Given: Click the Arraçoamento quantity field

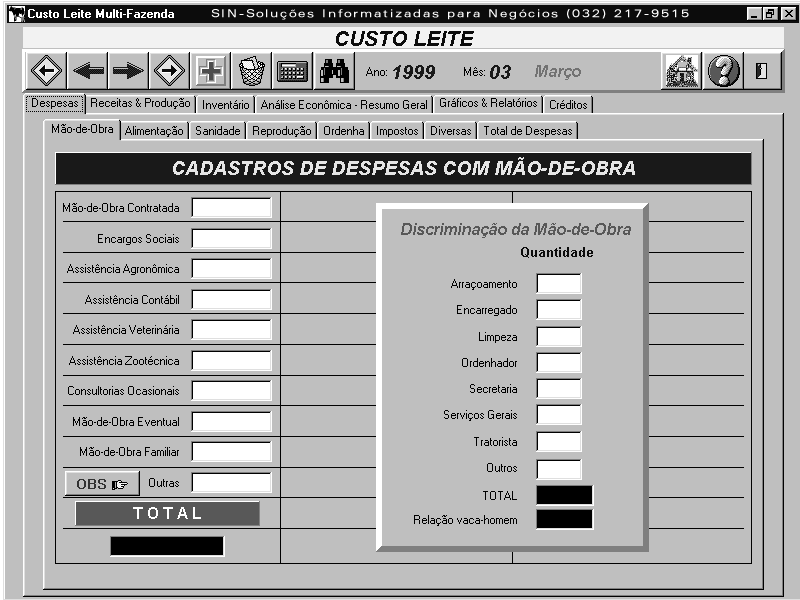Looking at the screenshot, I should point(559,284).
